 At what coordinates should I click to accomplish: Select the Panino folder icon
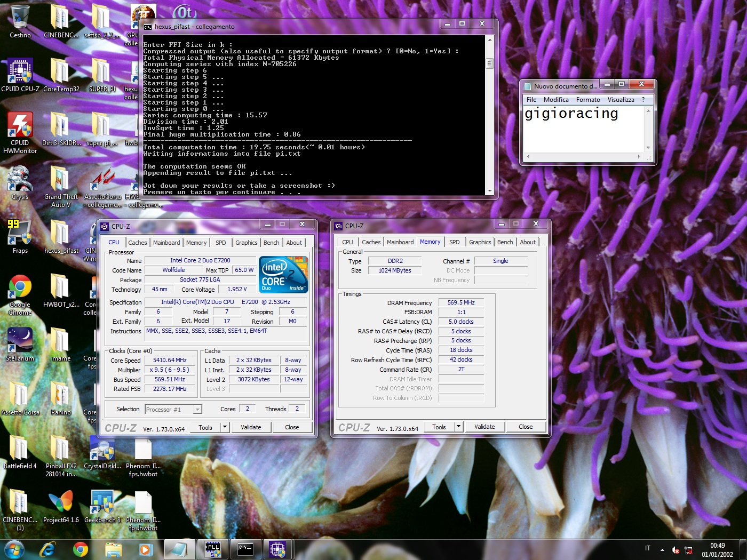pyautogui.click(x=61, y=398)
